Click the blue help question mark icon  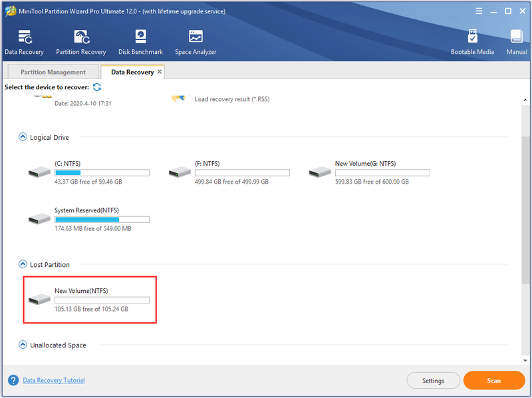point(13,380)
